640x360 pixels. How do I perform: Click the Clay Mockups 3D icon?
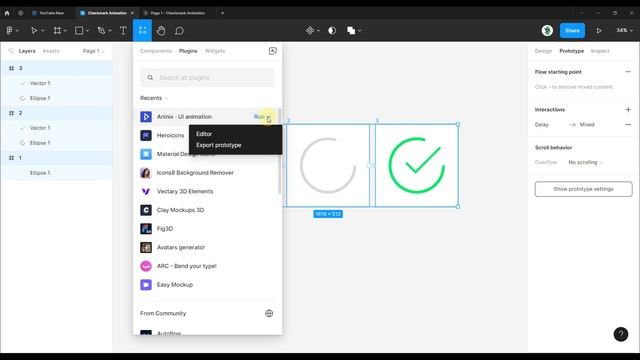[x=146, y=210]
